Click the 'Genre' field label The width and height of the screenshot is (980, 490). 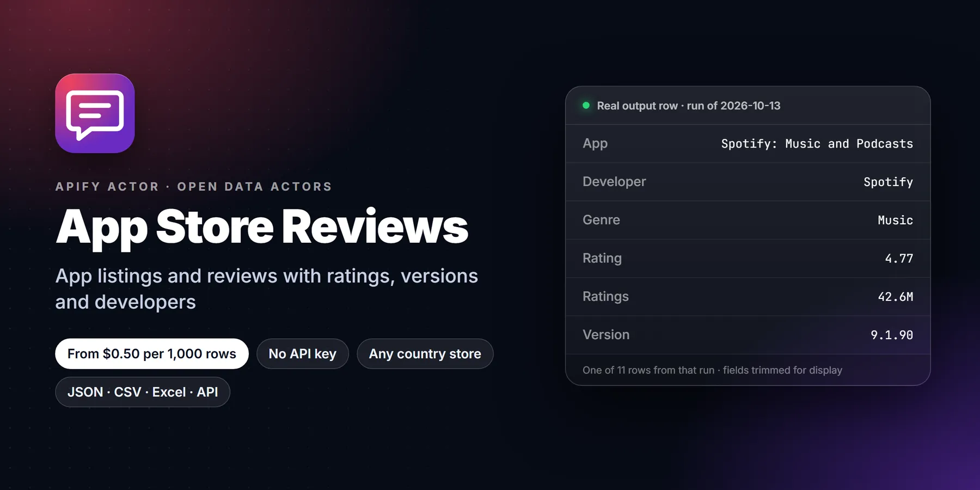tap(601, 220)
